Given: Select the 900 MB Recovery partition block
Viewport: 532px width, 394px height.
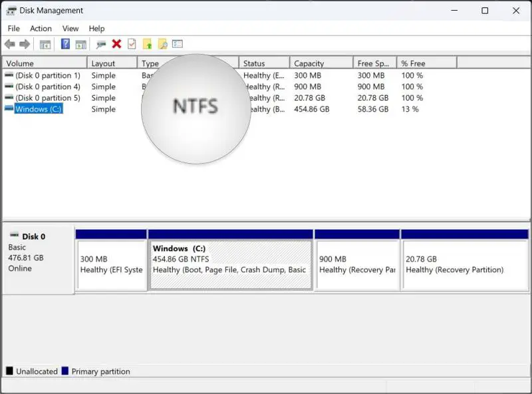Looking at the screenshot, I should click(357, 260).
